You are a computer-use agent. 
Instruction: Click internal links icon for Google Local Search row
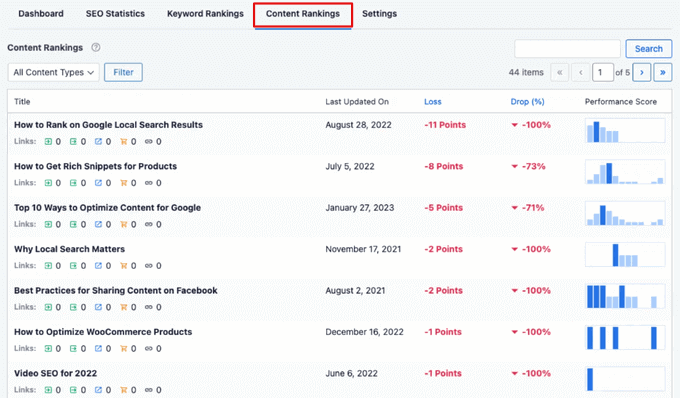coord(48,141)
